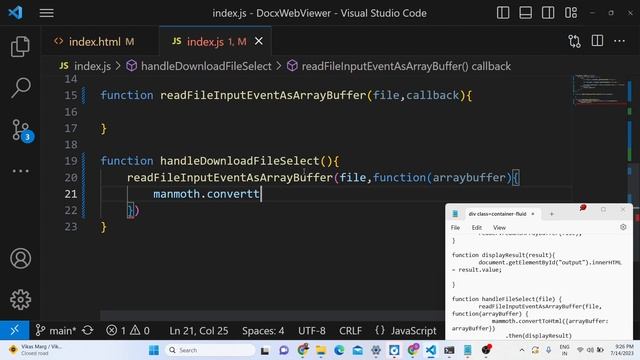Toggle the bottom panel layout icon
This screenshot has width=640, height=360.
coord(525,13)
